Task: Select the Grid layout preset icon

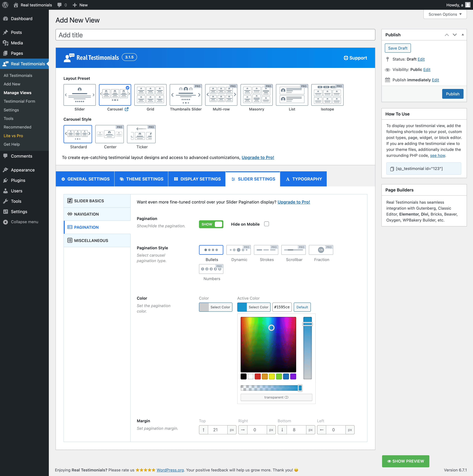Action: (x=150, y=95)
